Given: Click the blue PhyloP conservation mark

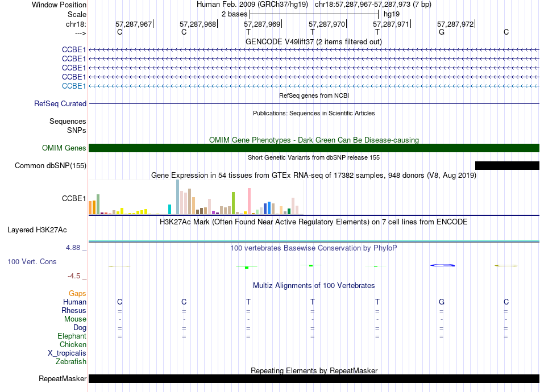Looking at the screenshot, I should click(x=443, y=265).
